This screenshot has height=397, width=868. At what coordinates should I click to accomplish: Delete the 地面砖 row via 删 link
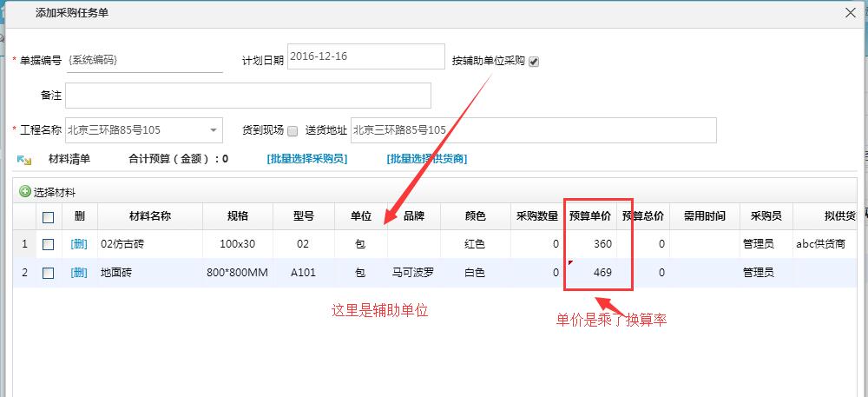pyautogui.click(x=79, y=273)
